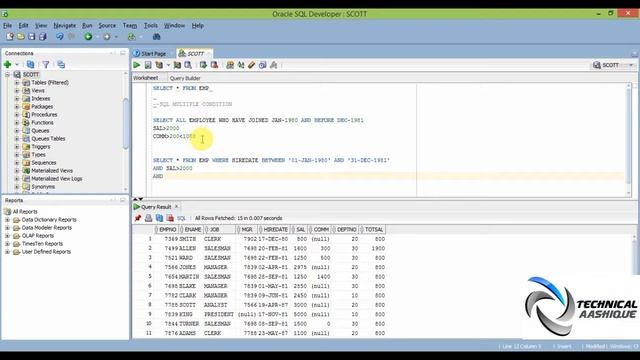
Task: Select the TimesTen Reports item
Action: pos(42,244)
